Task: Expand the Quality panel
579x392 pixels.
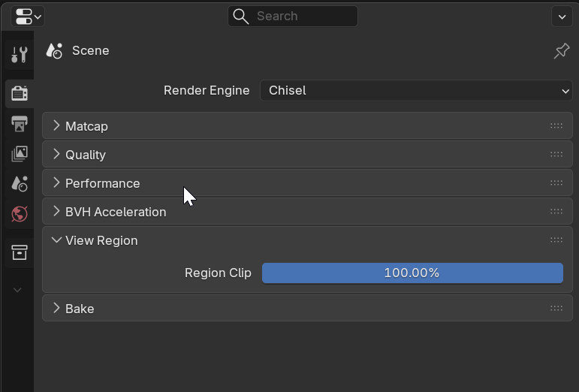Action: (x=85, y=155)
